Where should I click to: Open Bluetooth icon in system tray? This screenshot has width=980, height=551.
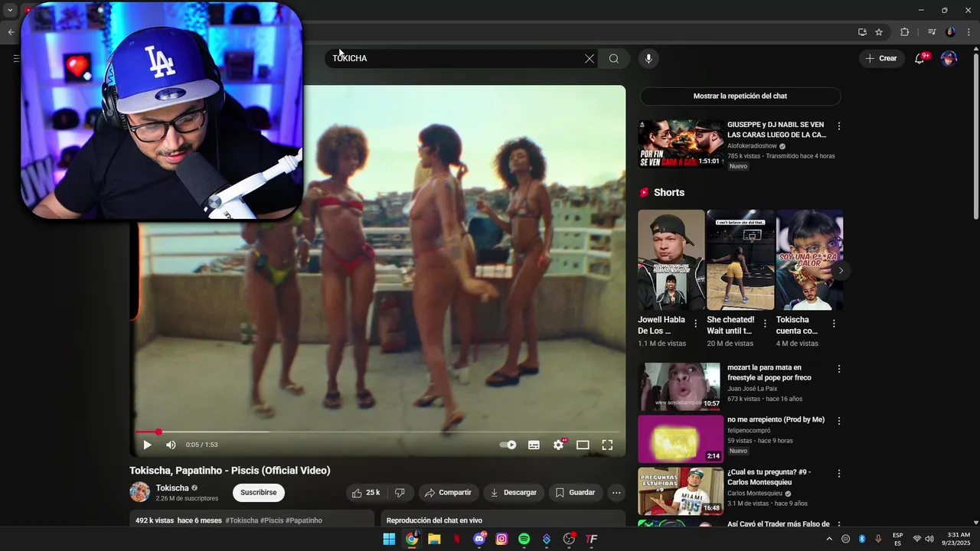[x=862, y=539]
